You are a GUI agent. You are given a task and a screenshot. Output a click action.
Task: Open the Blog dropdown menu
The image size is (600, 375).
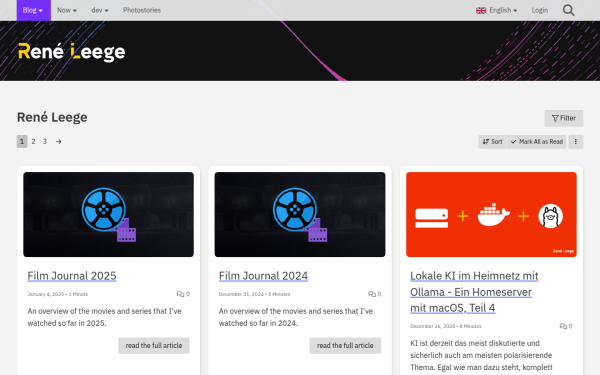(34, 10)
